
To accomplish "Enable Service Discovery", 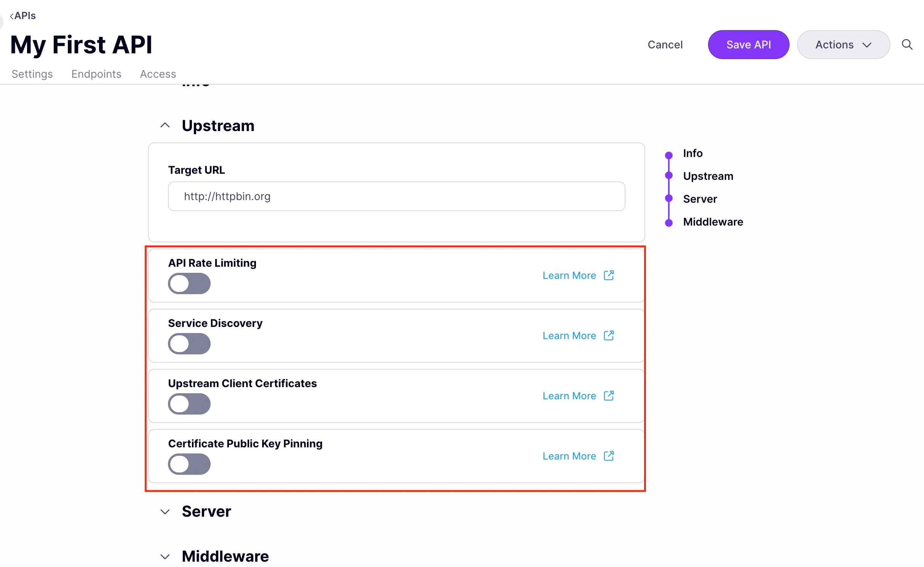I will pos(189,344).
